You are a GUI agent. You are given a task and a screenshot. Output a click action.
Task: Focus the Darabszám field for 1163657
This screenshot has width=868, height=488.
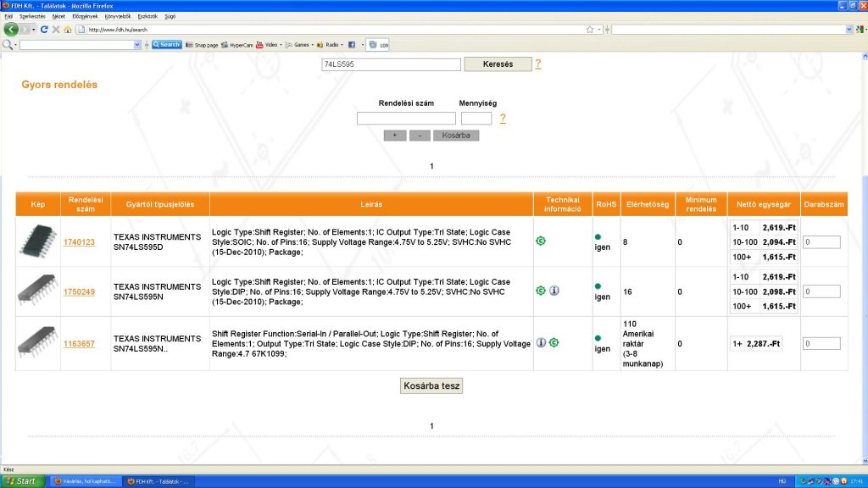[x=821, y=344]
